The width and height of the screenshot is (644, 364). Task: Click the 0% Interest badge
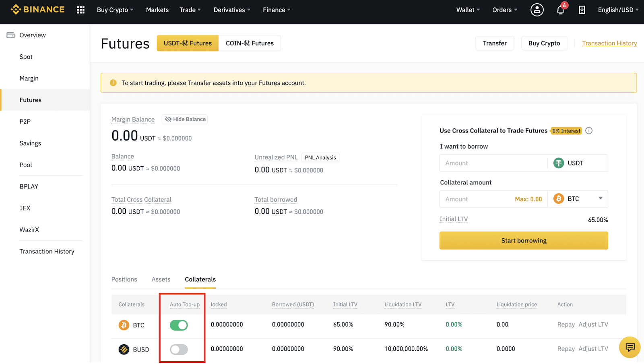(x=566, y=131)
